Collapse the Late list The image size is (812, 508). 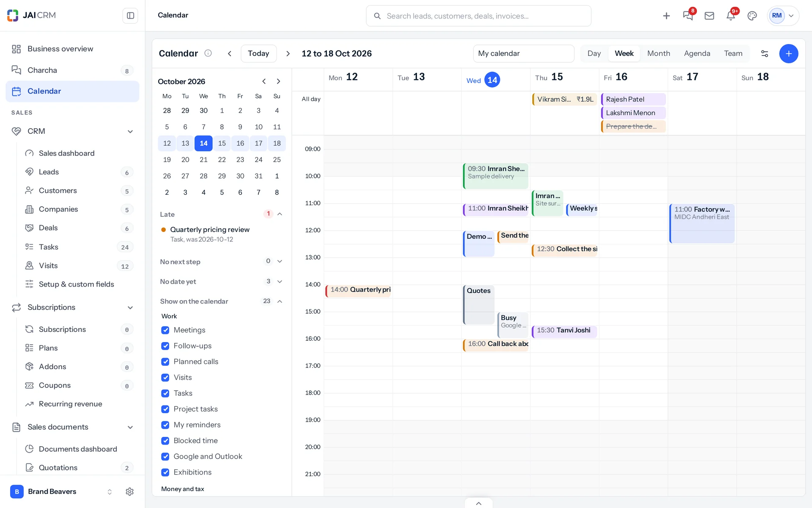(280, 214)
